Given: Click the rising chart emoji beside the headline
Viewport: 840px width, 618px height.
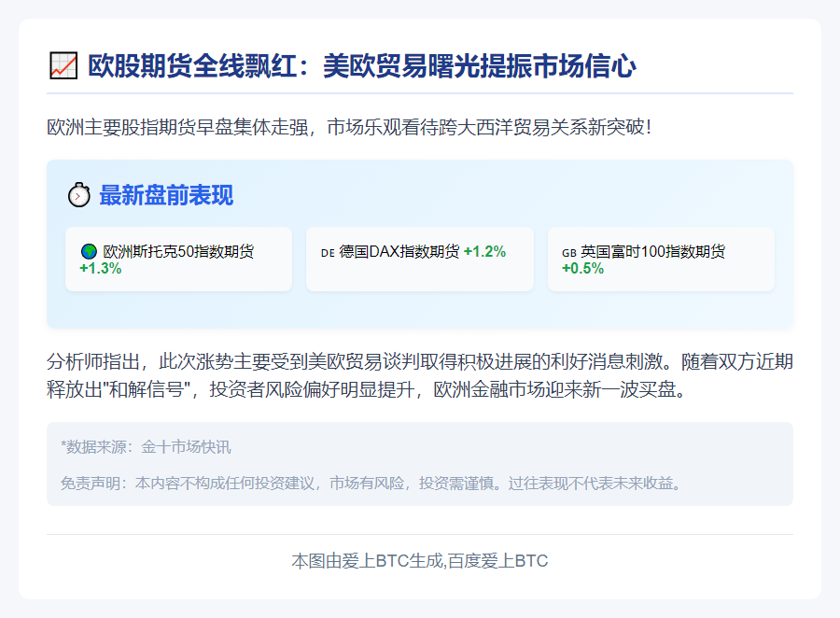Looking at the screenshot, I should 63,66.
